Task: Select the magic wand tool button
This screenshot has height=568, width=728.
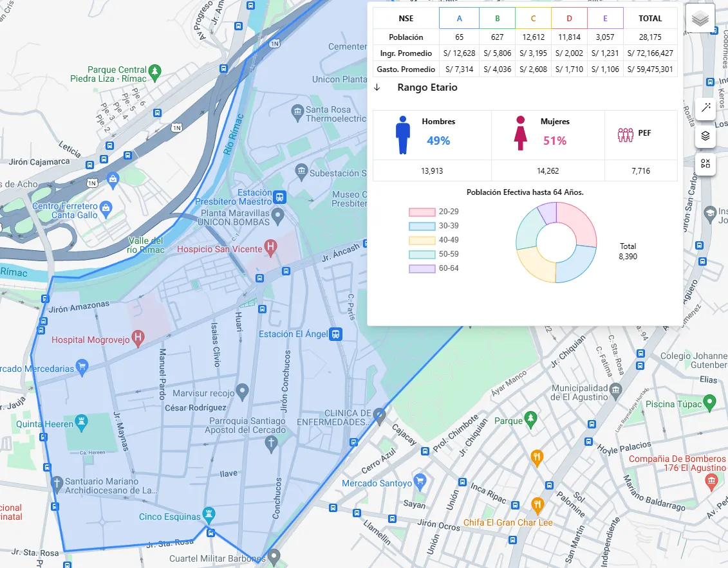Action: click(x=705, y=108)
